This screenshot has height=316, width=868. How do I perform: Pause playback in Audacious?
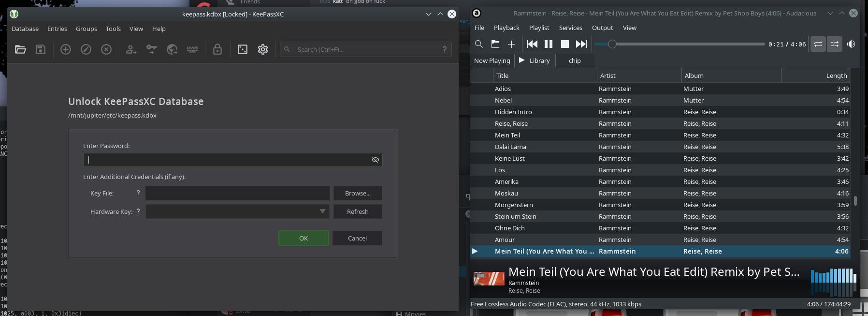click(549, 44)
